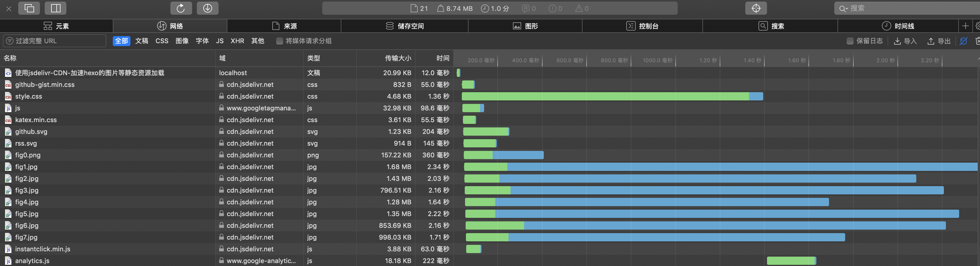Toggle the disable resource caching icon
Screen dimensions: 980x266
tap(964, 41)
